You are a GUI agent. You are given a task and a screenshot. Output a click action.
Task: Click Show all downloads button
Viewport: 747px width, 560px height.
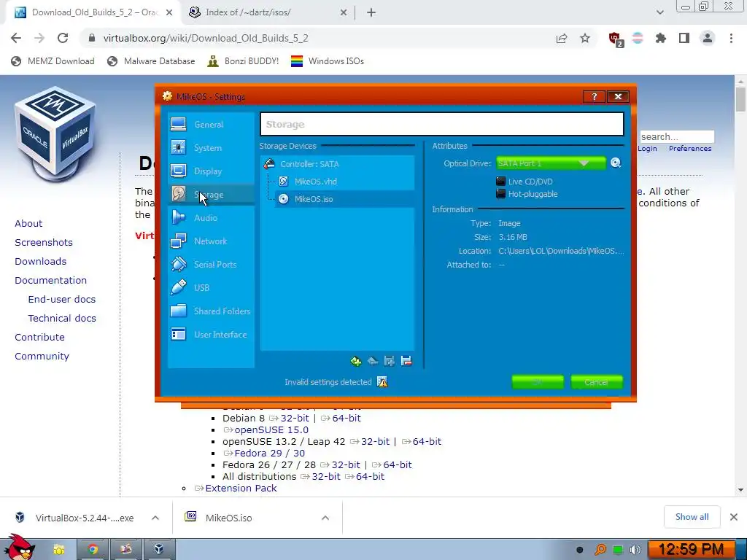pyautogui.click(x=692, y=517)
